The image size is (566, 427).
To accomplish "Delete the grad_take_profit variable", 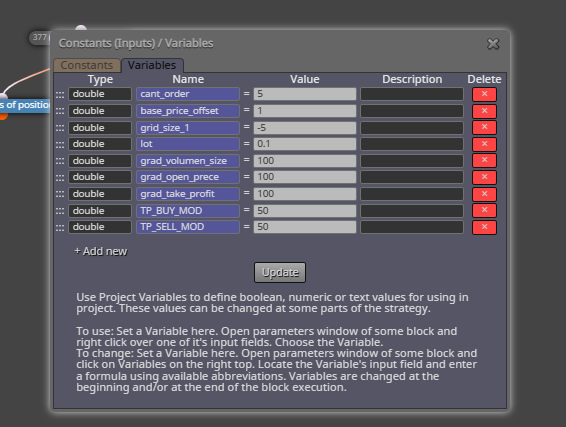I will [x=484, y=194].
